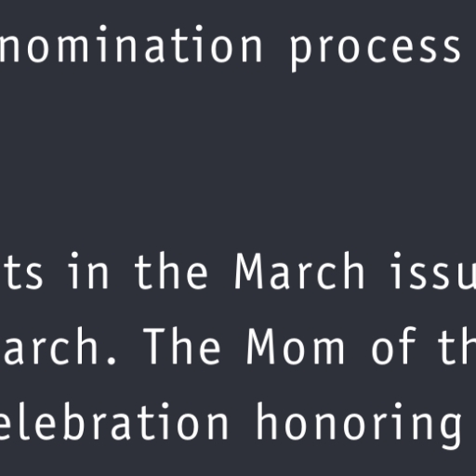Click the partial word "elebration"

tap(113, 421)
